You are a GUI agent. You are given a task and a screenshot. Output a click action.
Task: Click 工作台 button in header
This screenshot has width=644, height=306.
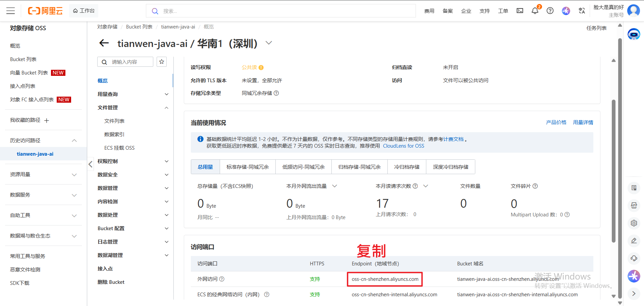point(84,11)
